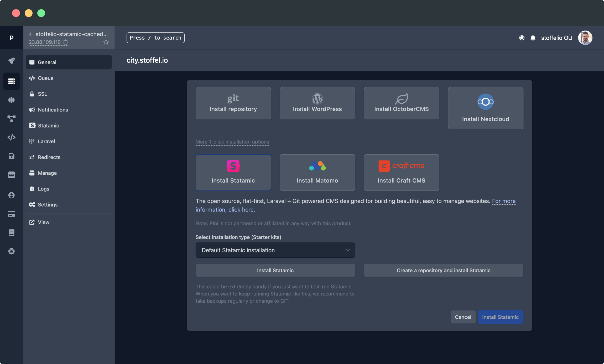
Task: Open the network diagram icon in left rail
Action: coord(12,119)
